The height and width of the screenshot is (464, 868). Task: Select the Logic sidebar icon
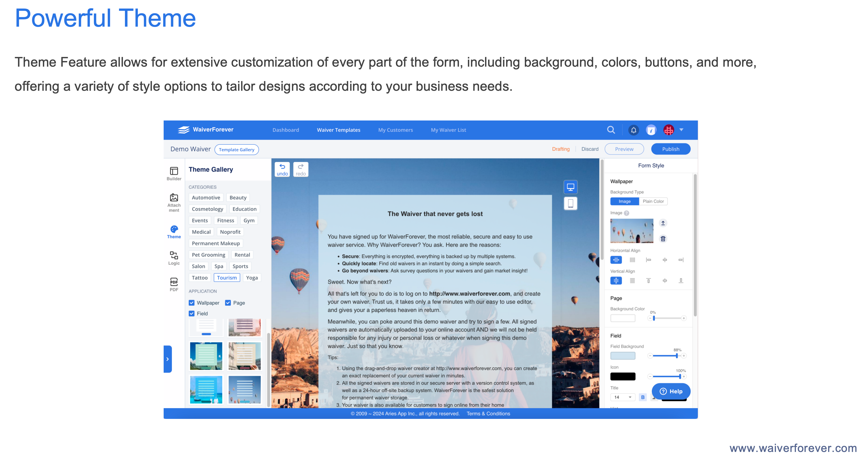[x=174, y=258]
